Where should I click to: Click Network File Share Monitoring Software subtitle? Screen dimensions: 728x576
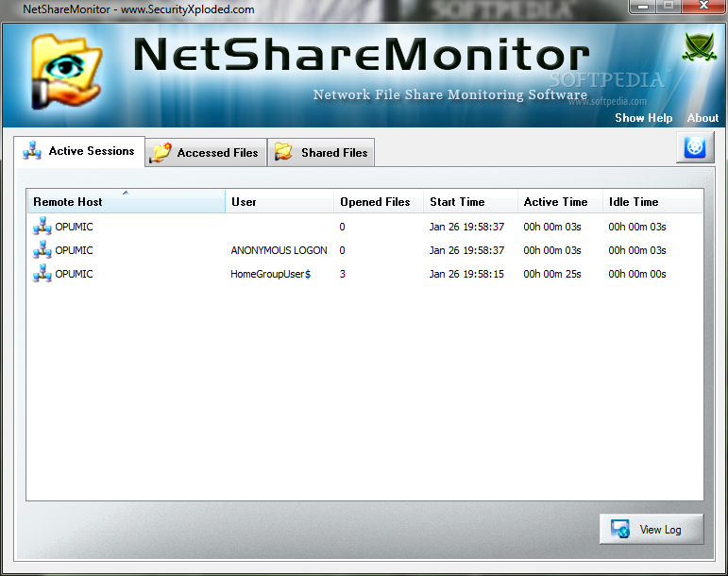[x=449, y=94]
